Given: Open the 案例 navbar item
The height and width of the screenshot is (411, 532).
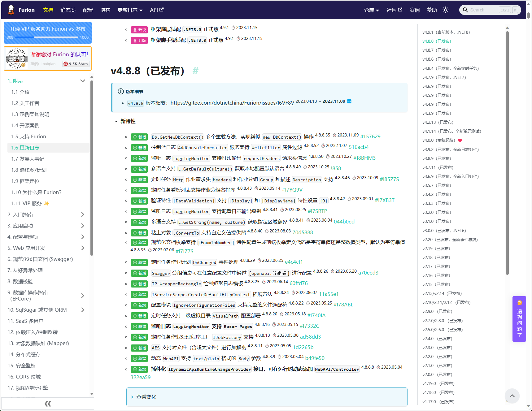Looking at the screenshot, I should point(415,10).
